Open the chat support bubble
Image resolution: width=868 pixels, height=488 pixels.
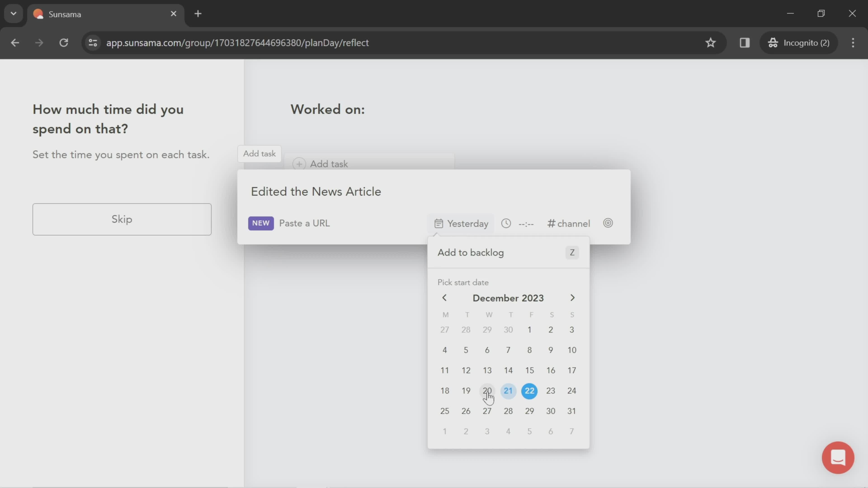pos(838,457)
